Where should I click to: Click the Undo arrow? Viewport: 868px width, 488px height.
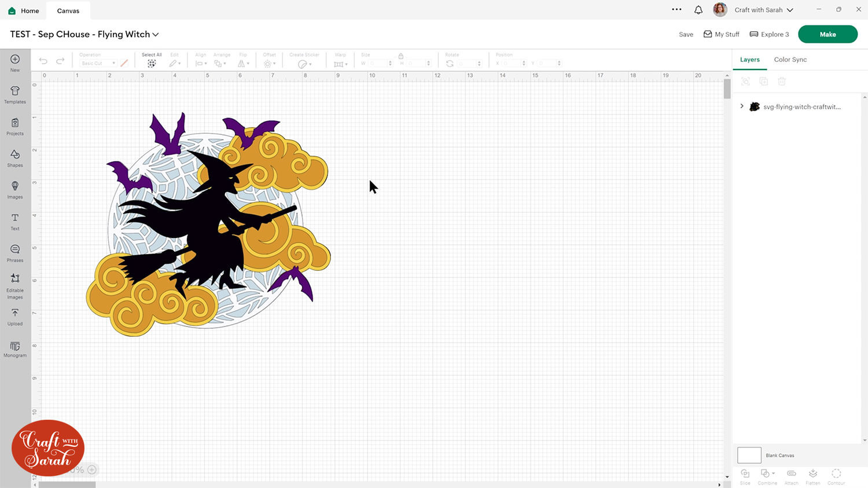[43, 61]
